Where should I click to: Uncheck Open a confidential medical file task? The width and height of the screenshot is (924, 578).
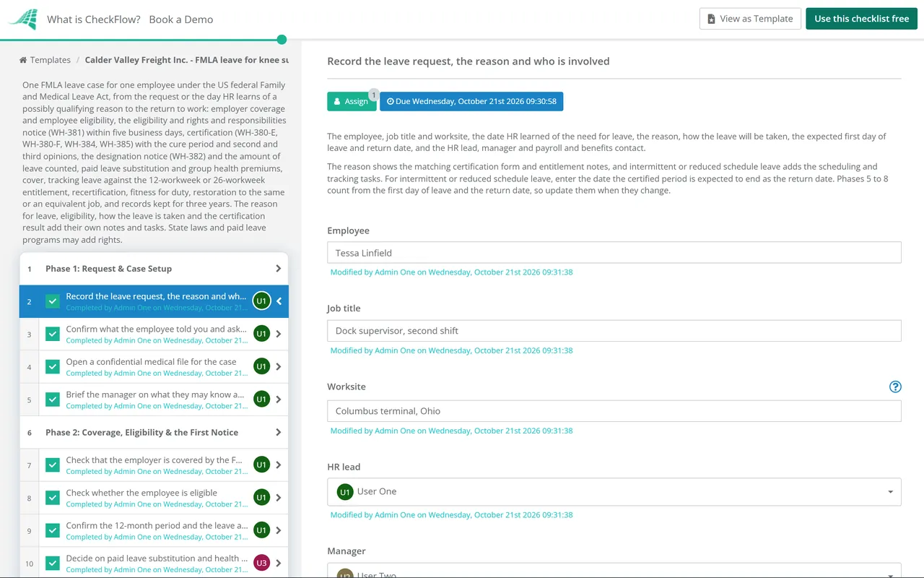(x=53, y=366)
